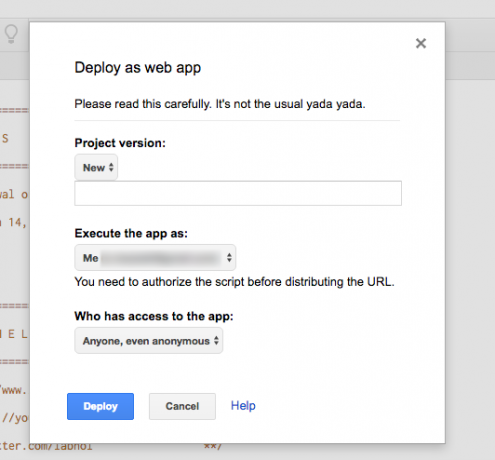Open the Project version New dropdown

coord(96,167)
